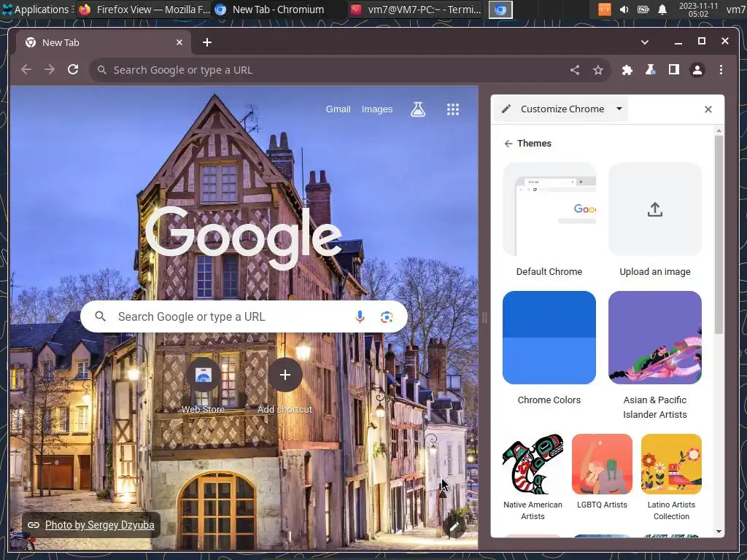Click the scrollbar up arrow in the panel
The width and height of the screenshot is (747, 560).
tap(719, 131)
